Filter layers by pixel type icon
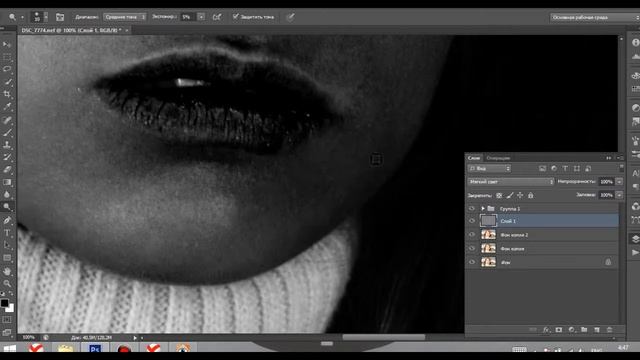Viewport: 640px width, 360px height. pos(542,169)
